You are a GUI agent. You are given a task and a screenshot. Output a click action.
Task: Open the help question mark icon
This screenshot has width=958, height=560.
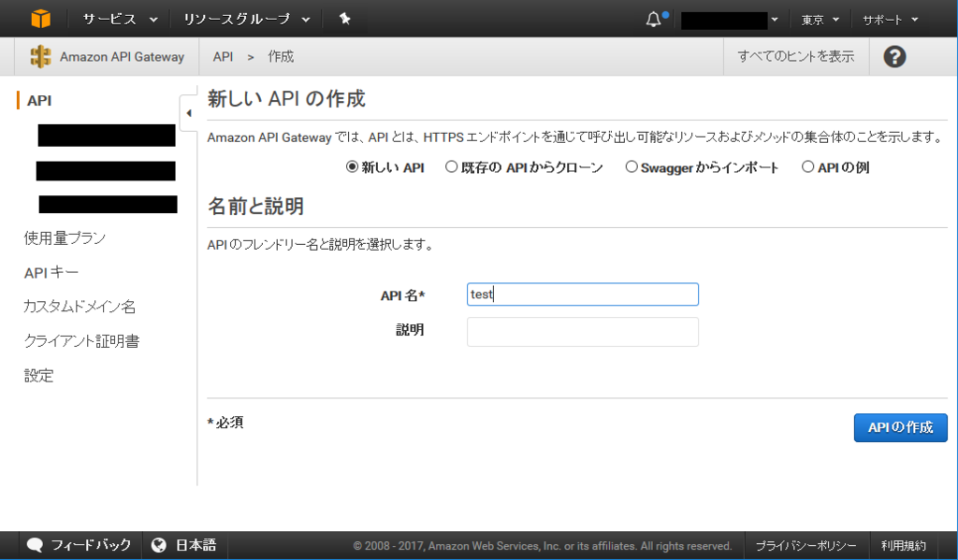[x=894, y=57]
